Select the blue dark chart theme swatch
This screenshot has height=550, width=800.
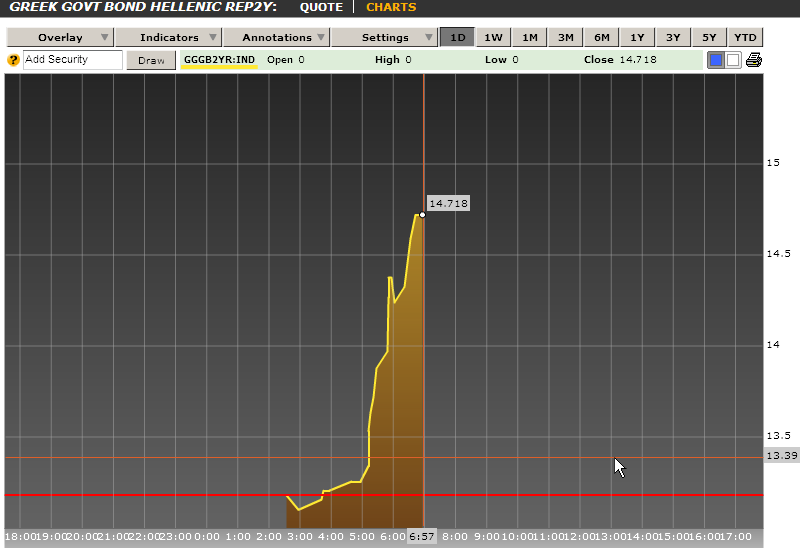tap(716, 60)
